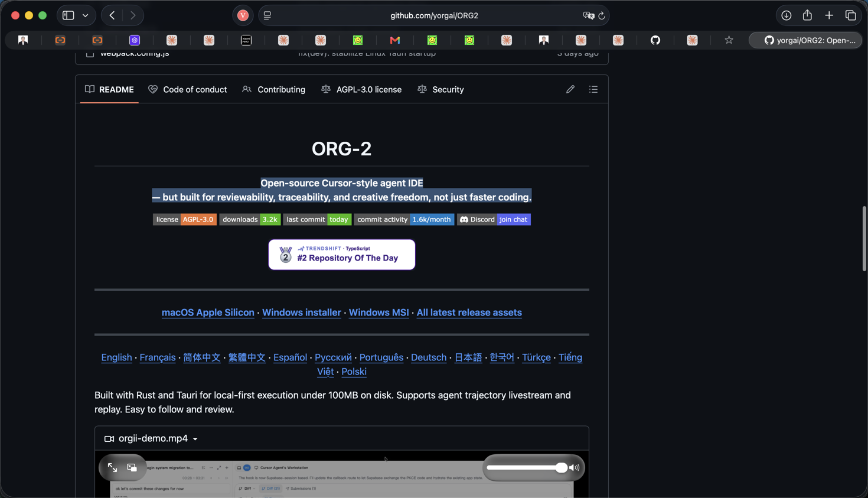Image resolution: width=868 pixels, height=498 pixels.
Task: Select the README tab
Action: (x=109, y=89)
